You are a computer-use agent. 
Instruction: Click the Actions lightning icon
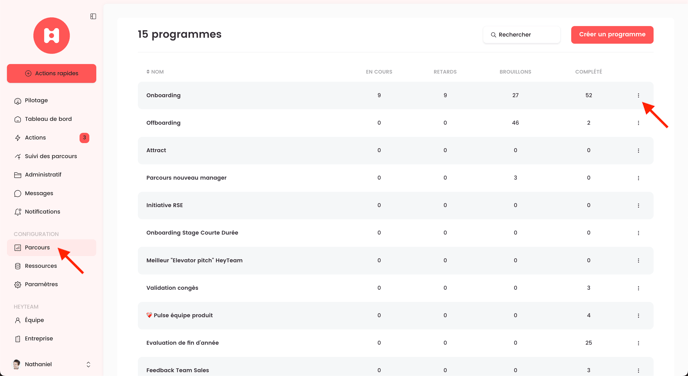pos(18,138)
